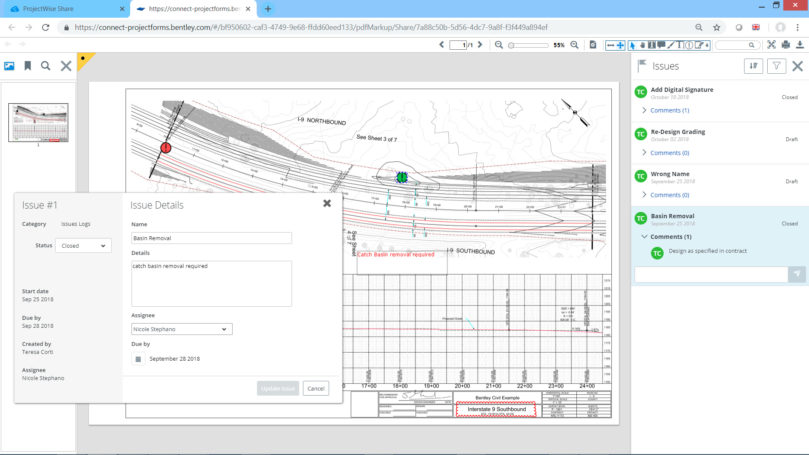Send the comment with arrow button
Image resolution: width=809 pixels, height=455 pixels.
(x=797, y=274)
